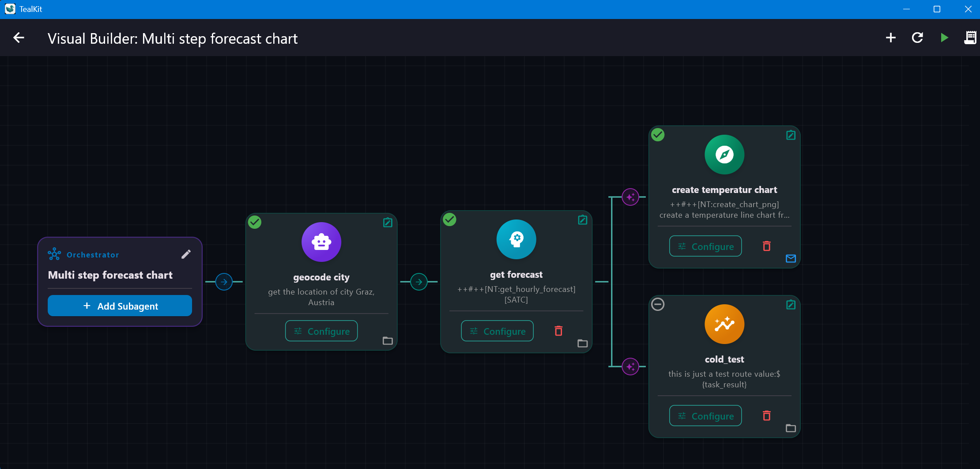The width and height of the screenshot is (980, 469).
Task: Click sparkle route connector to cold_test
Action: tap(630, 367)
